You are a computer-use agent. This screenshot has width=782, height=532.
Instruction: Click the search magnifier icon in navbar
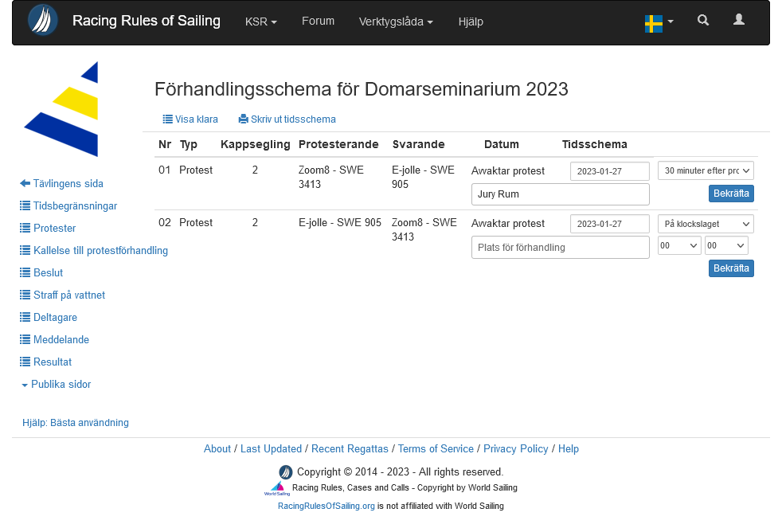click(703, 21)
